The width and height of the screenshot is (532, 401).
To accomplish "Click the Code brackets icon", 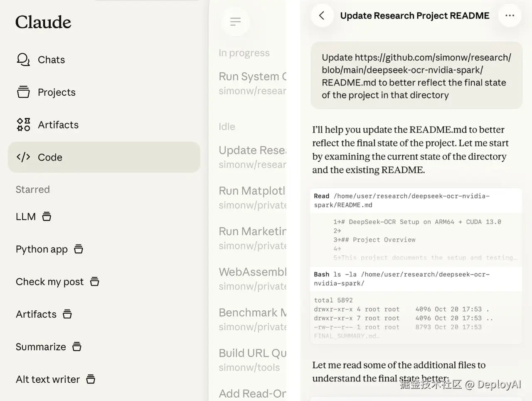I will tap(23, 157).
